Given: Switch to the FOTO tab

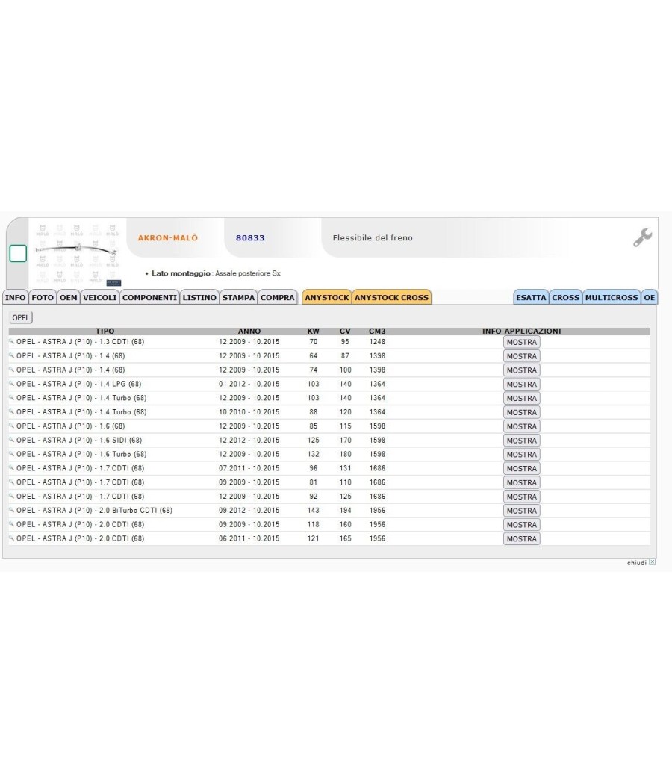Looking at the screenshot, I should (x=43, y=297).
